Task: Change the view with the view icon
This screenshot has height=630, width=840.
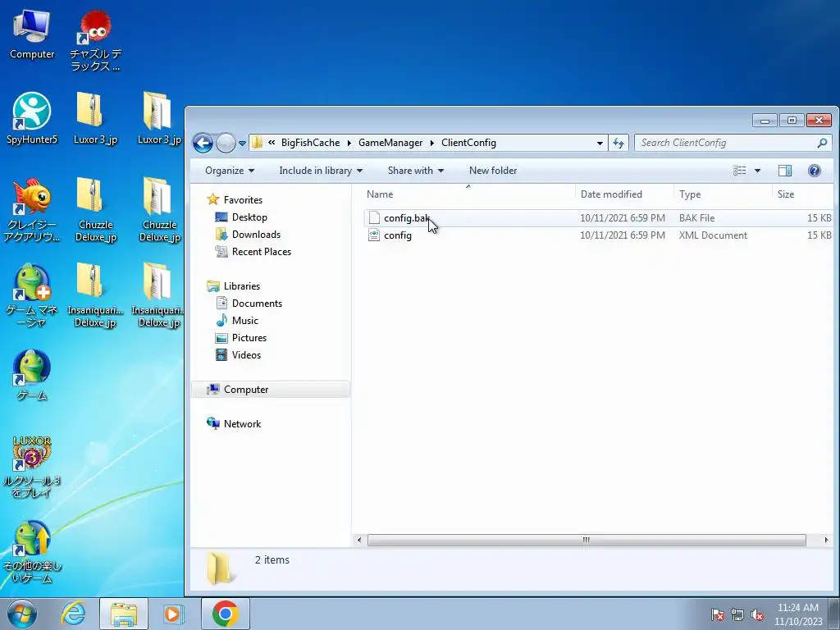Action: click(740, 171)
